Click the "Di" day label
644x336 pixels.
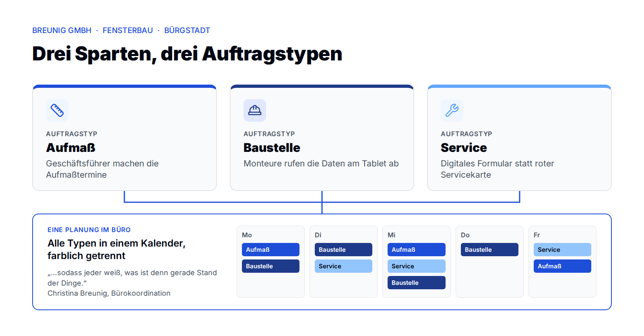click(x=318, y=235)
